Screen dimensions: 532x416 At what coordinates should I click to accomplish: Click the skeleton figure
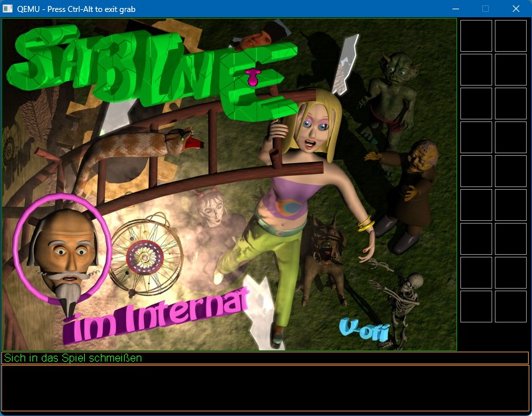(401, 302)
